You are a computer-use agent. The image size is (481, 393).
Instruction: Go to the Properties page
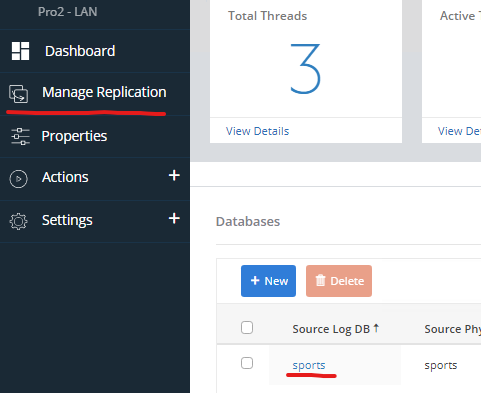point(74,136)
